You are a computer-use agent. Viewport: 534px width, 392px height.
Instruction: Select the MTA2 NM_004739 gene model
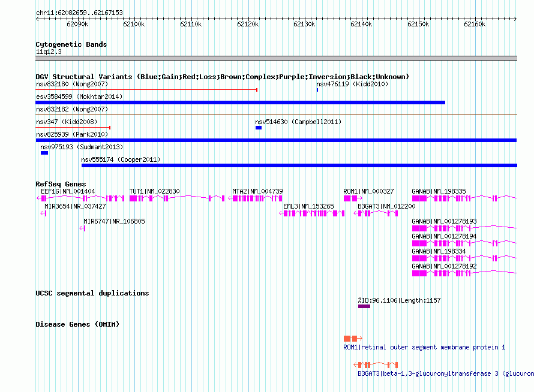(255, 198)
